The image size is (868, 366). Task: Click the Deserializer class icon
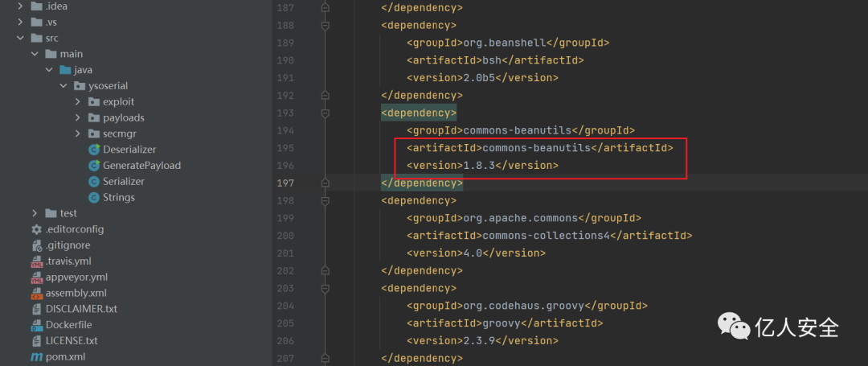94,150
